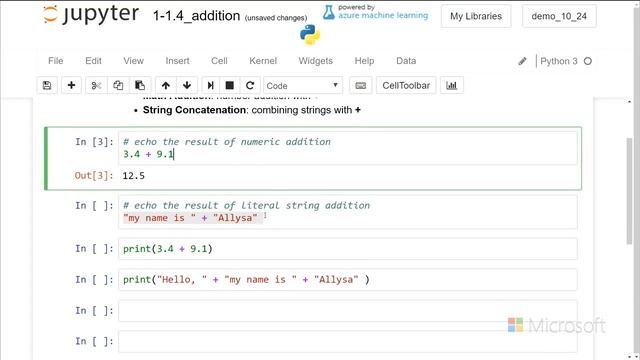
Task: Open the Widgets menu
Action: 316,61
